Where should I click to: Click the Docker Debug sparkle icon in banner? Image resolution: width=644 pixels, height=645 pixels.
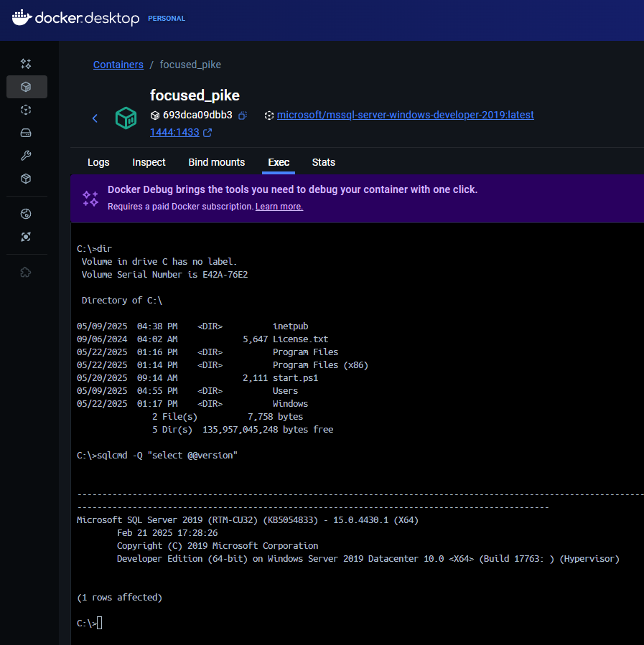90,198
